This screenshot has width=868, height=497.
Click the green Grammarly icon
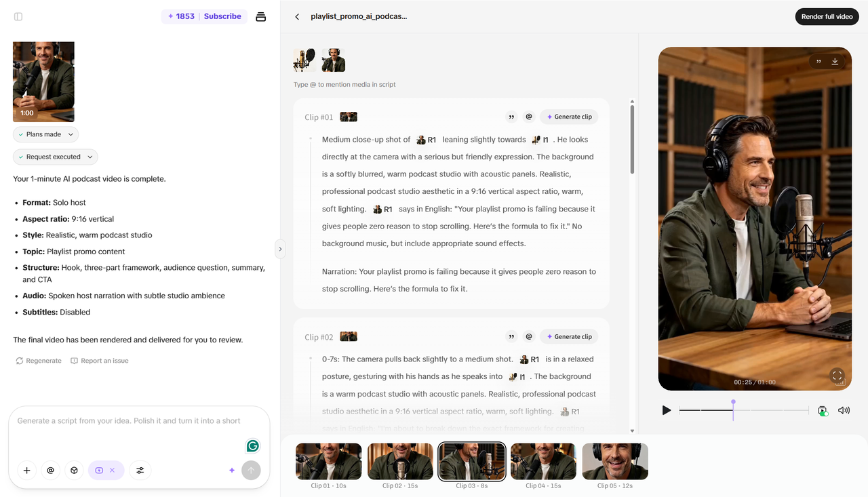pos(252,445)
